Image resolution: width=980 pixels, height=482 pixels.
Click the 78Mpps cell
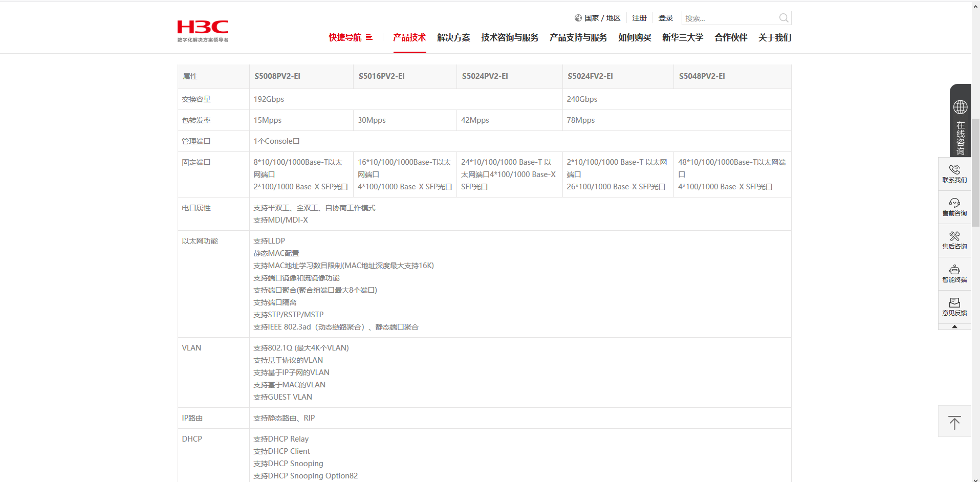click(677, 120)
